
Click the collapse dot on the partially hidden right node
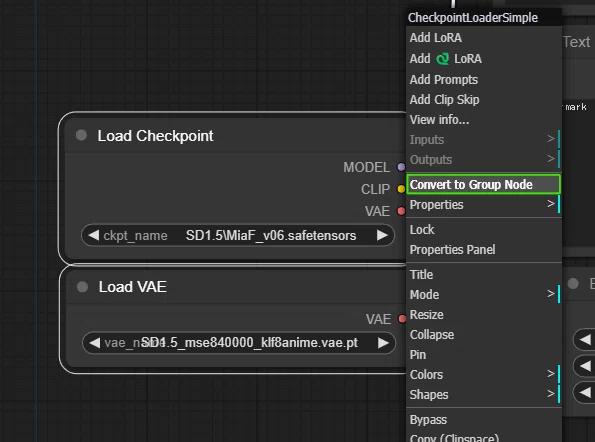(x=573, y=283)
